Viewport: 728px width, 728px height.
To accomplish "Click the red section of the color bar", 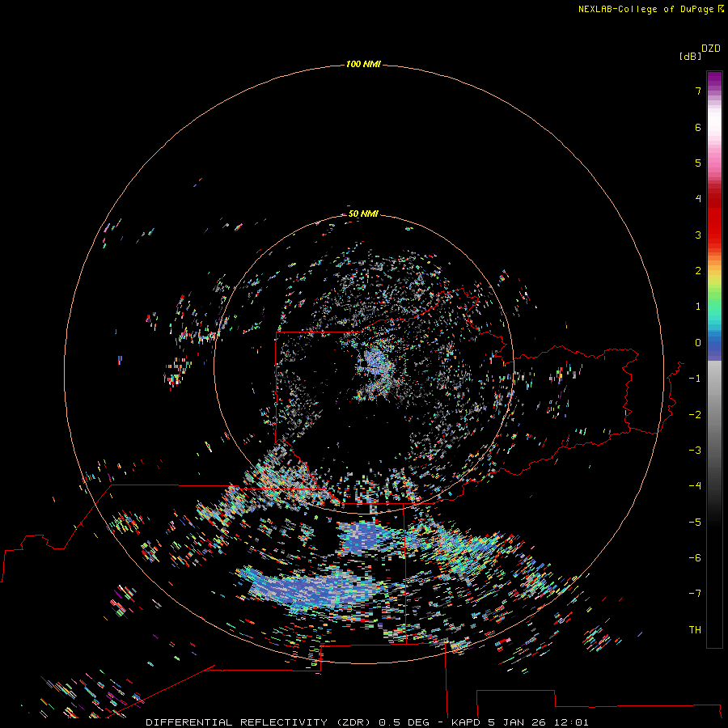I will [x=714, y=218].
